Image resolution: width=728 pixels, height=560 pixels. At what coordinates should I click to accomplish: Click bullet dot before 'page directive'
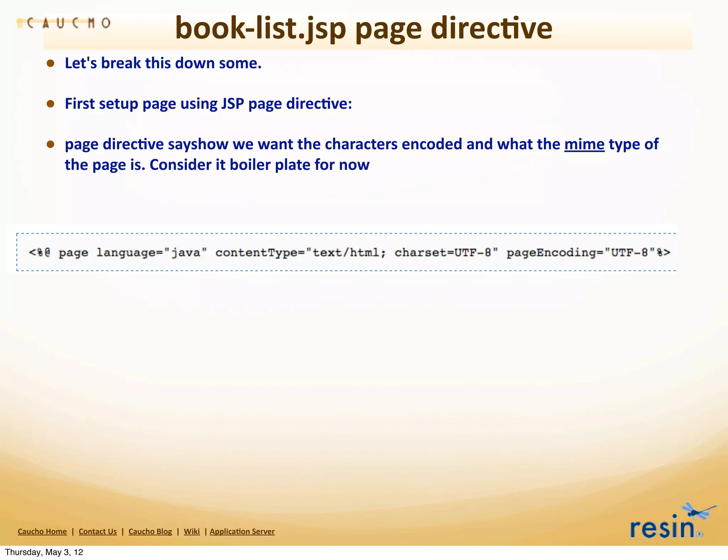[50, 144]
